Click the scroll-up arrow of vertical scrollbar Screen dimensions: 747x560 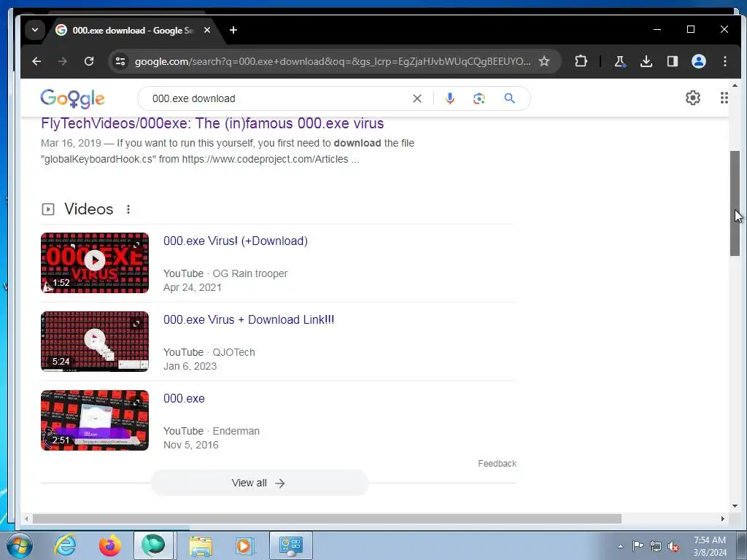735,86
